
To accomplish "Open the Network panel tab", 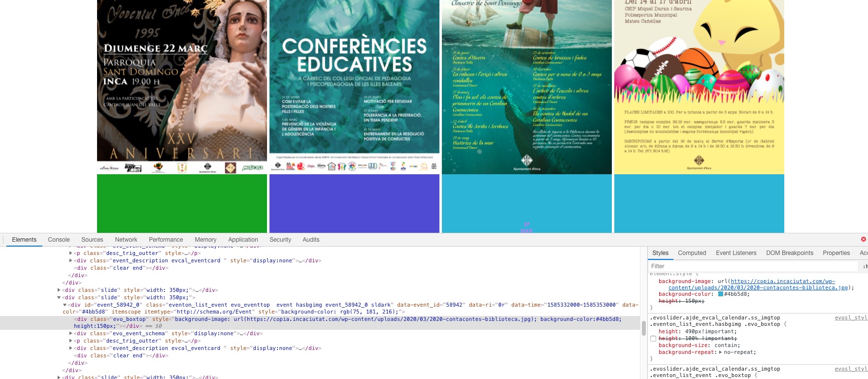I will pos(126,240).
